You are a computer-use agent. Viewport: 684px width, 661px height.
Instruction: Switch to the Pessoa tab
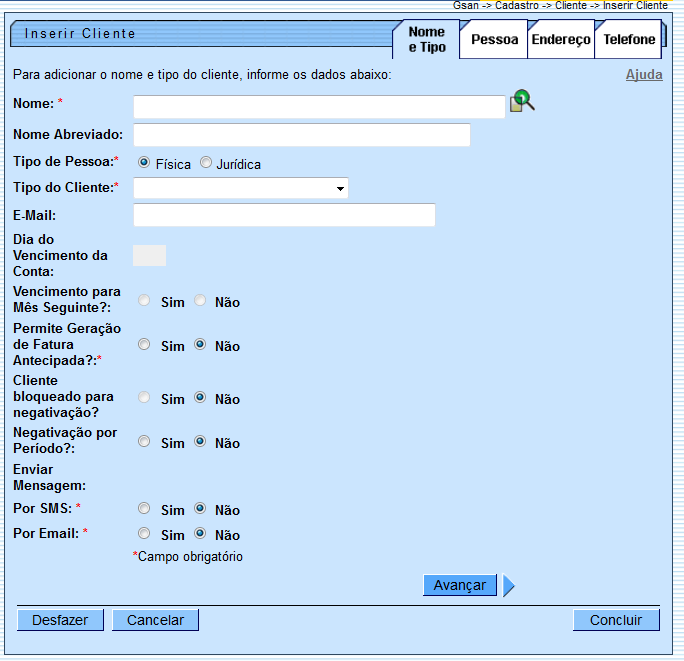(494, 39)
